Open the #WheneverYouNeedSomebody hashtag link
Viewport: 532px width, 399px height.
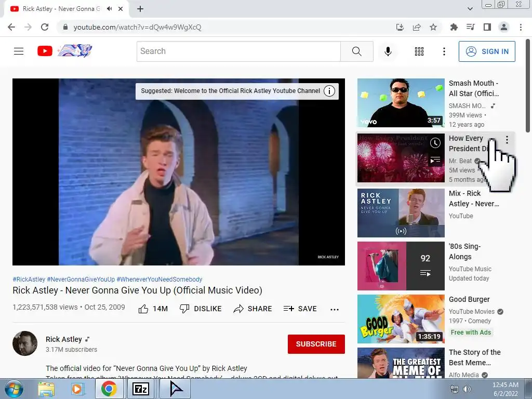tap(159, 279)
